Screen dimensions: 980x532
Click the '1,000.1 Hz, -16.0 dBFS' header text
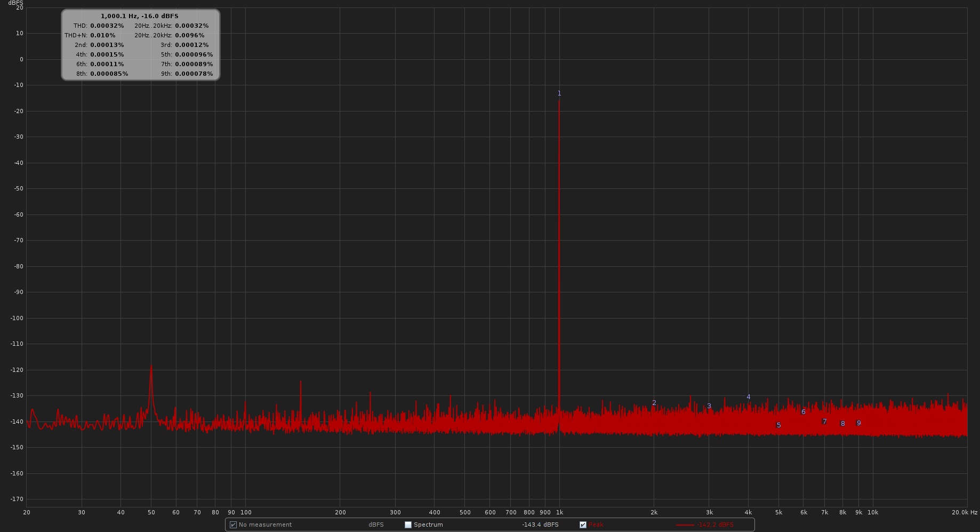(140, 16)
